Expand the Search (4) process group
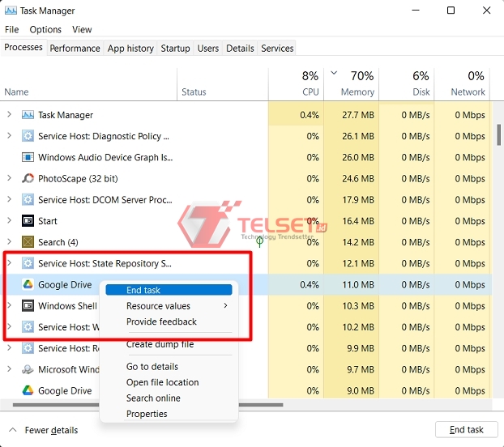 (9, 241)
